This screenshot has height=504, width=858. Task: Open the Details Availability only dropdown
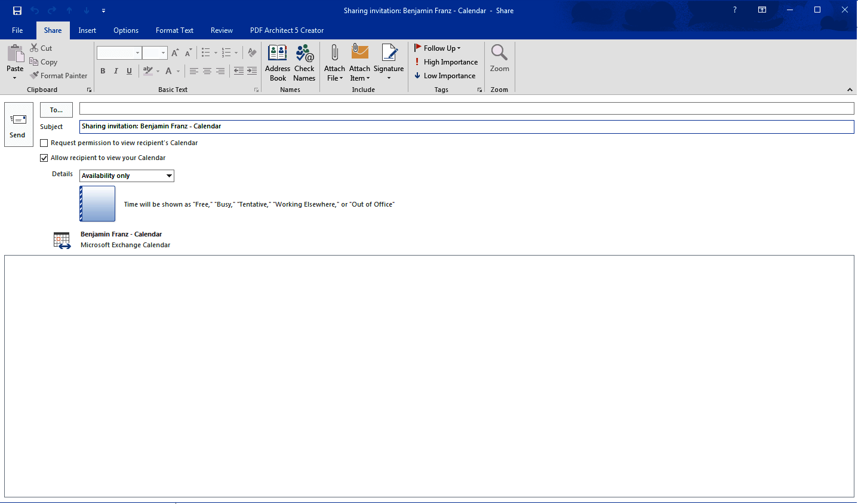pos(127,176)
